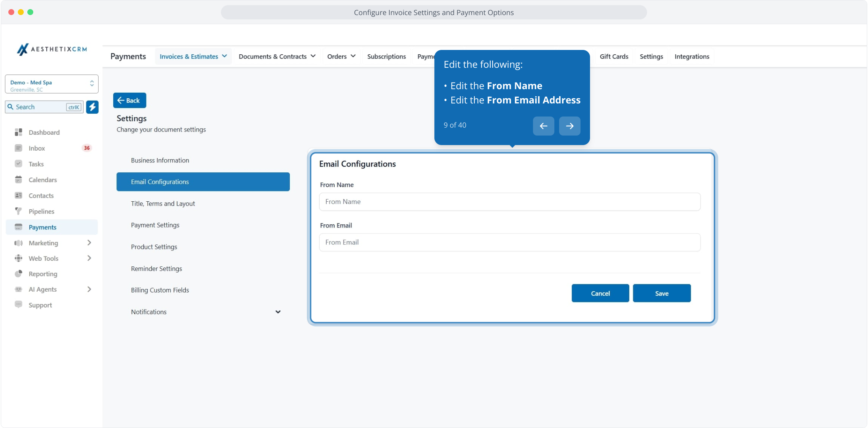Screen dimensions: 868x428
Task: Select Payment Settings in settings list
Action: (x=155, y=225)
